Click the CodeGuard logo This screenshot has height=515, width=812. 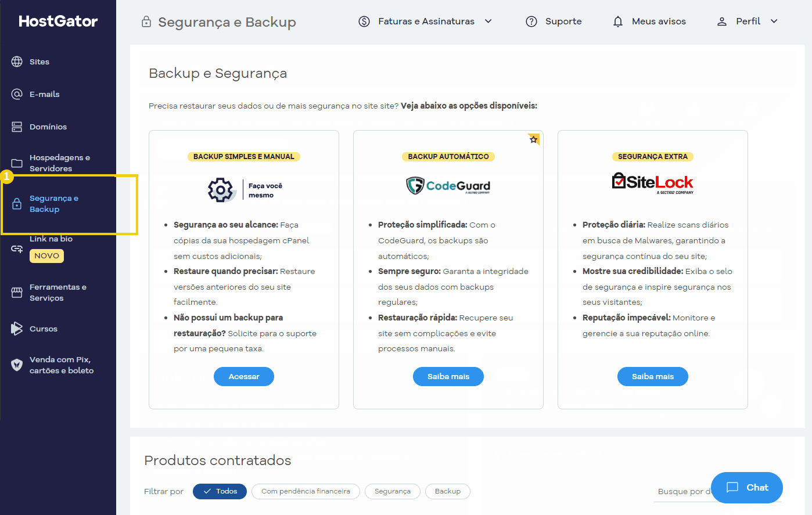point(448,186)
